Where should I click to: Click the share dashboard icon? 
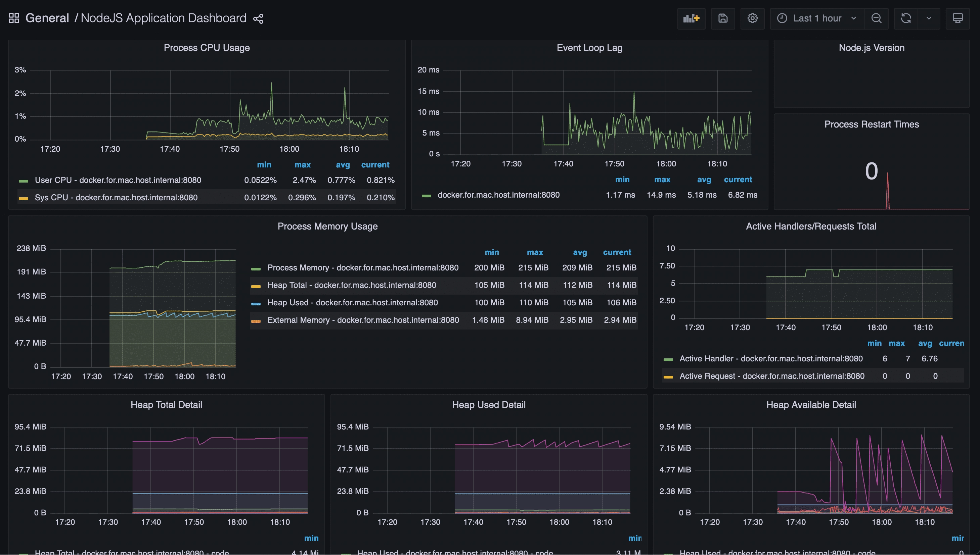click(258, 19)
